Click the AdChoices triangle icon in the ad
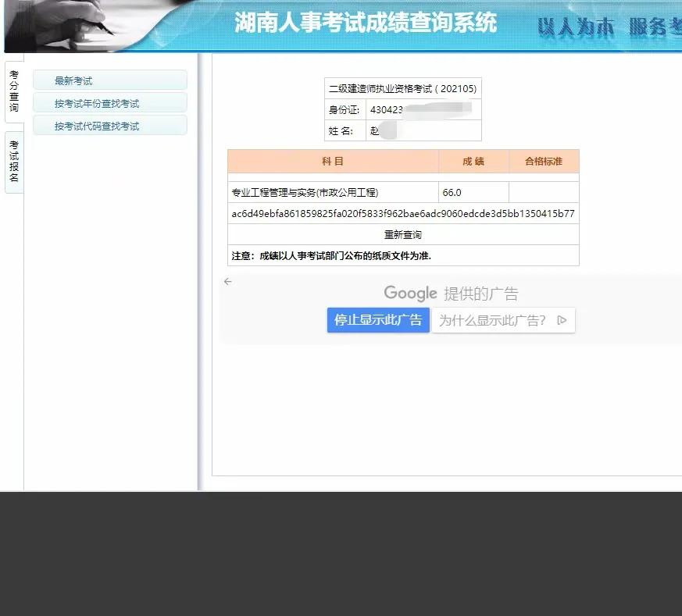The width and height of the screenshot is (682, 616). pyautogui.click(x=562, y=319)
